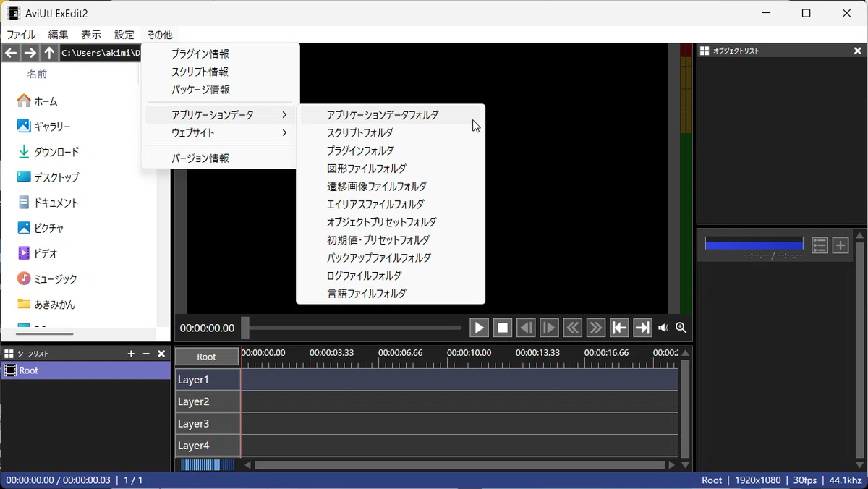The image size is (868, 489).
Task: Click the Play button in preview controls
Action: point(479,328)
